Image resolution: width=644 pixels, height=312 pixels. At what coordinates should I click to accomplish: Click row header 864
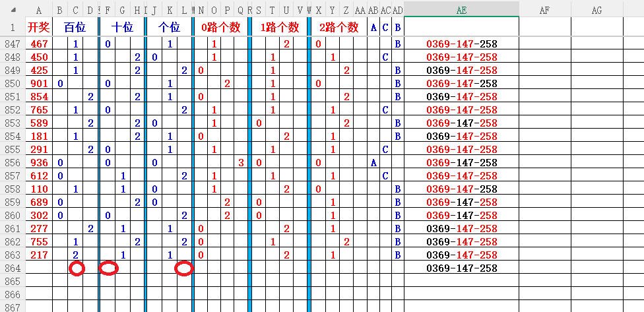(13, 268)
